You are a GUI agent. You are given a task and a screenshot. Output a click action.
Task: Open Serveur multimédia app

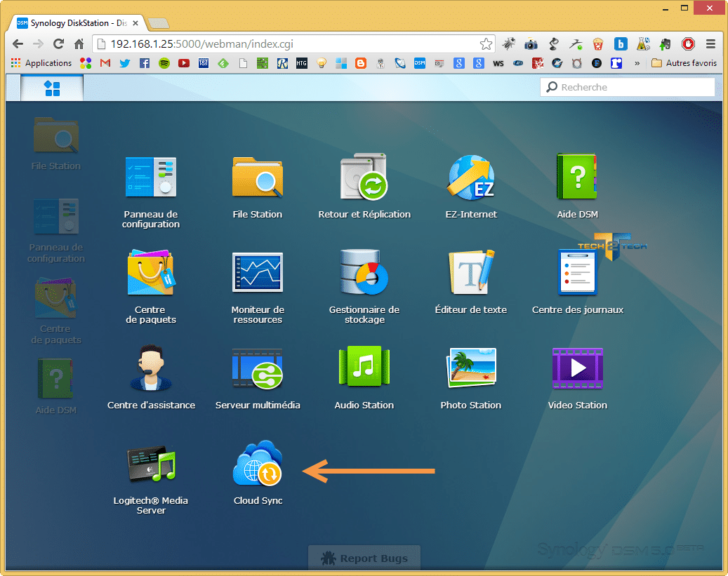[x=258, y=369]
